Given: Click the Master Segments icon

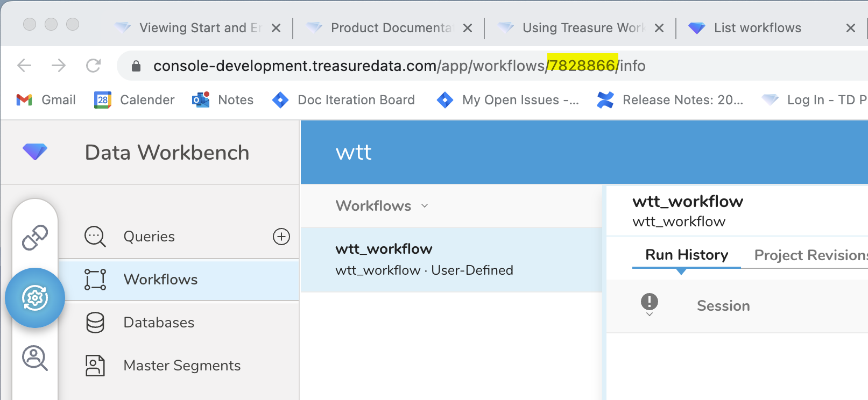Looking at the screenshot, I should (95, 366).
